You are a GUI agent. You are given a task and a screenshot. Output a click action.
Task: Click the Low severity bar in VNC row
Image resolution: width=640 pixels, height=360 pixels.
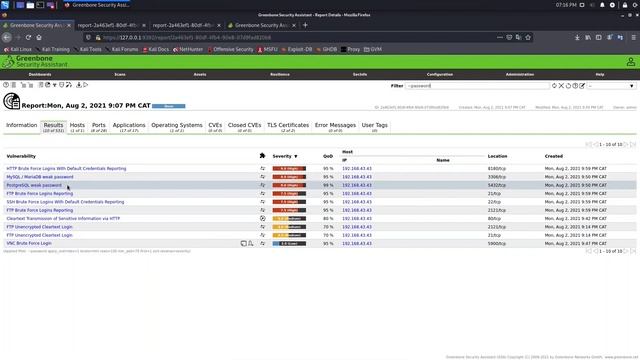point(289,243)
